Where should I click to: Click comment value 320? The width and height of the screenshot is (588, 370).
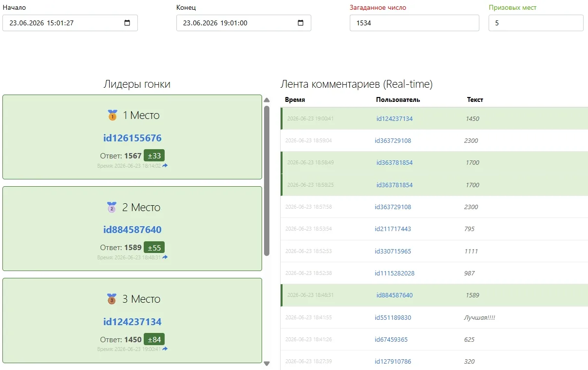pyautogui.click(x=469, y=362)
